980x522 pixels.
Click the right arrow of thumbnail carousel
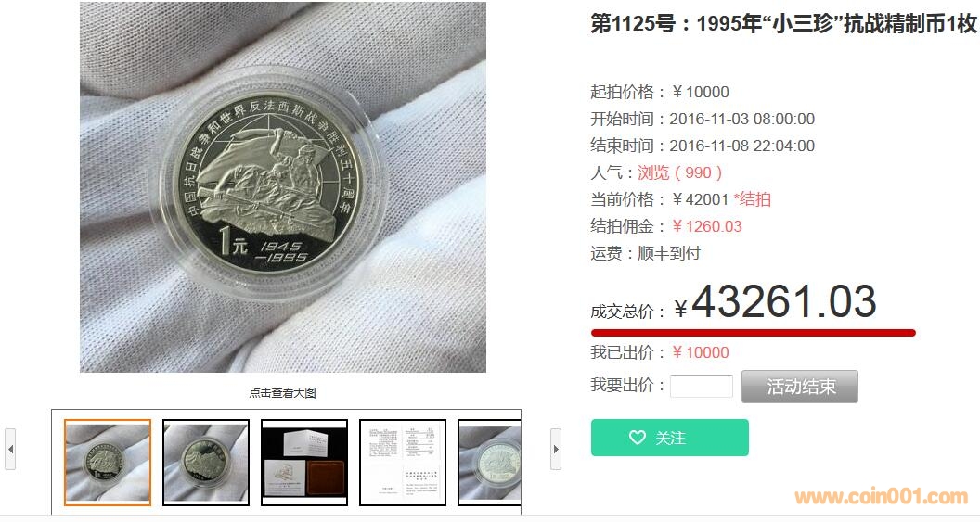click(556, 449)
